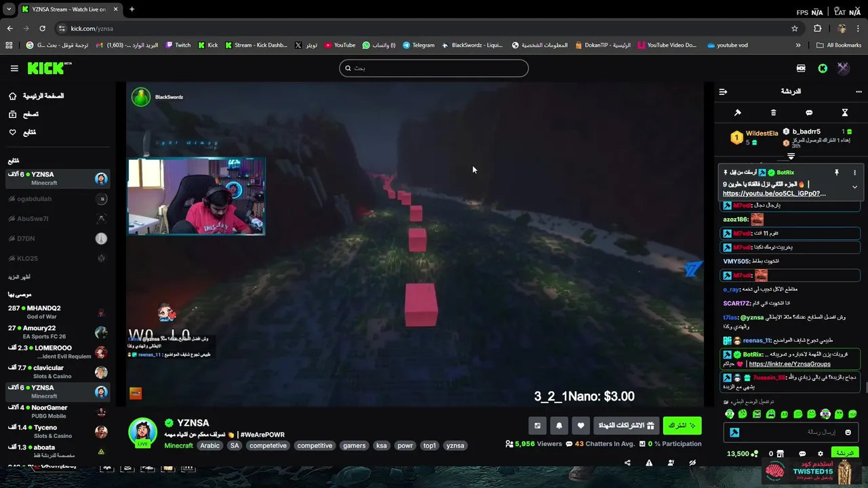Image resolution: width=868 pixels, height=488 pixels.
Task: Open the stream dashboard icon in top bar
Action: [801, 68]
